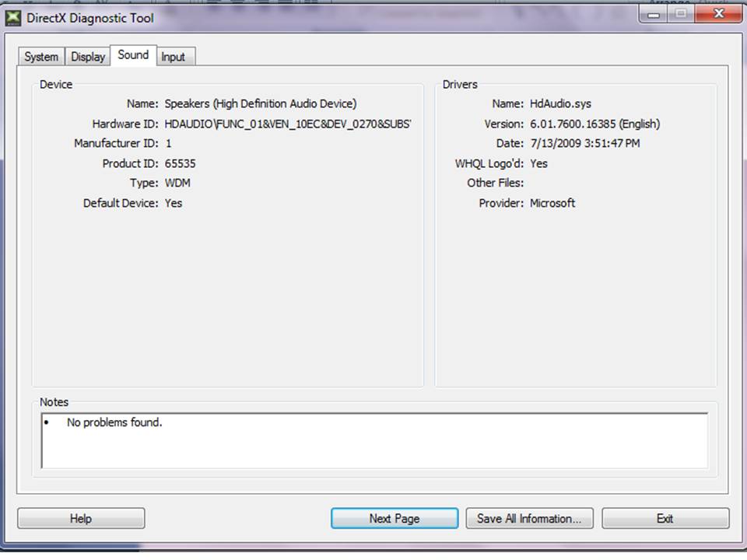Viewport: 747px width, 560px height.
Task: Click the 'Notes' group heading
Action: (54, 402)
